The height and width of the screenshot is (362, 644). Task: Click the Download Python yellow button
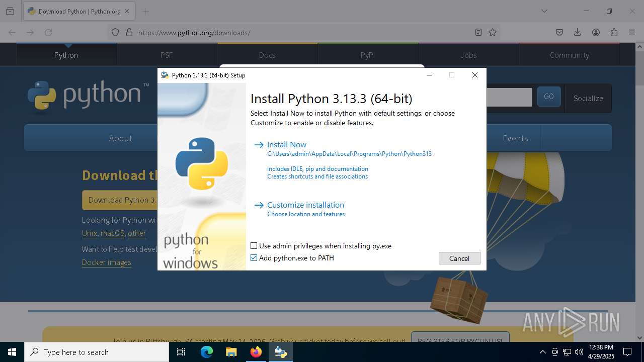point(120,200)
